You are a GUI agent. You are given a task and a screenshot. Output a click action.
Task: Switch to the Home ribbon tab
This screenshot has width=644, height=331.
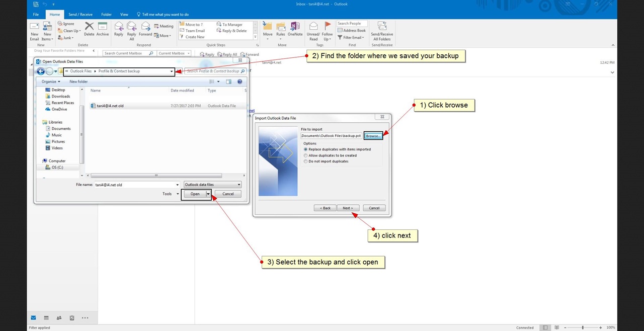(55, 15)
